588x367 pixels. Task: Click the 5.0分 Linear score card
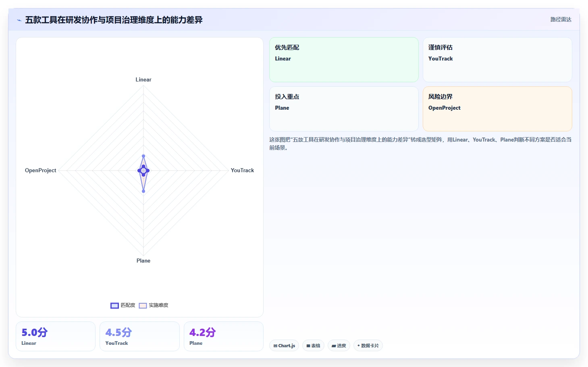[56, 336]
